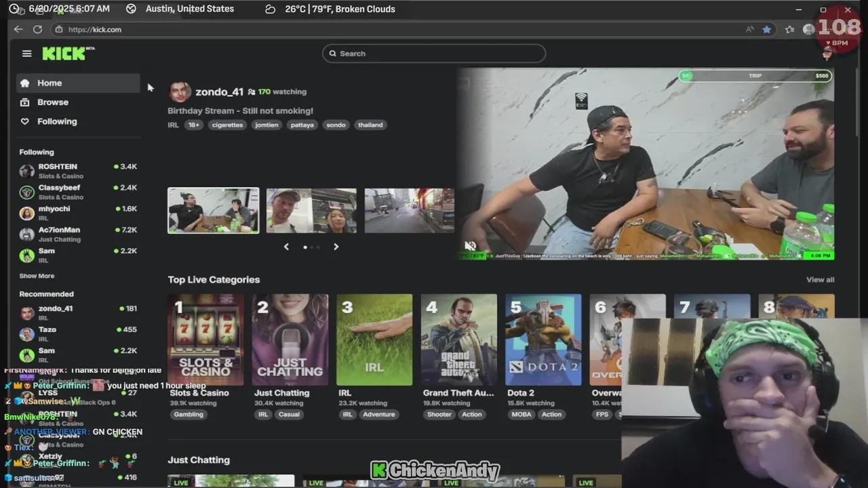
Task: Click the FPS tag
Action: (601, 414)
